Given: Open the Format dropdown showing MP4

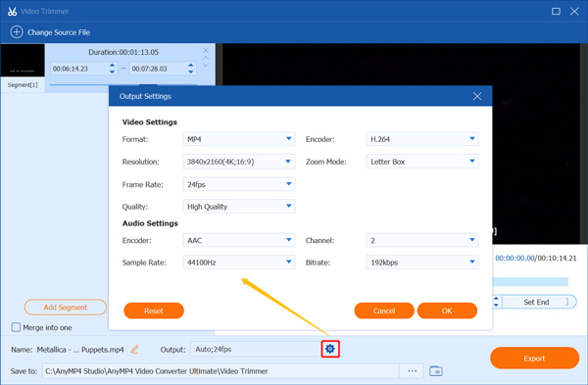Looking at the screenshot, I should tap(239, 139).
